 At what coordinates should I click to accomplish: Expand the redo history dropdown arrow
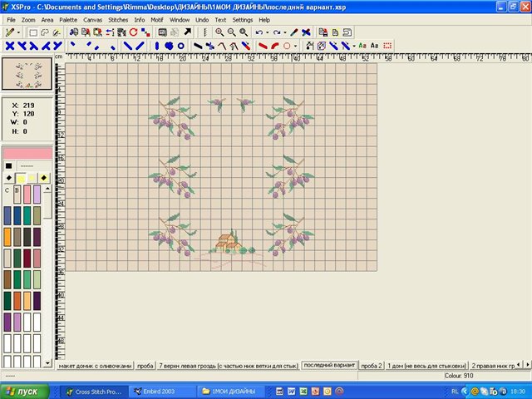point(284,32)
